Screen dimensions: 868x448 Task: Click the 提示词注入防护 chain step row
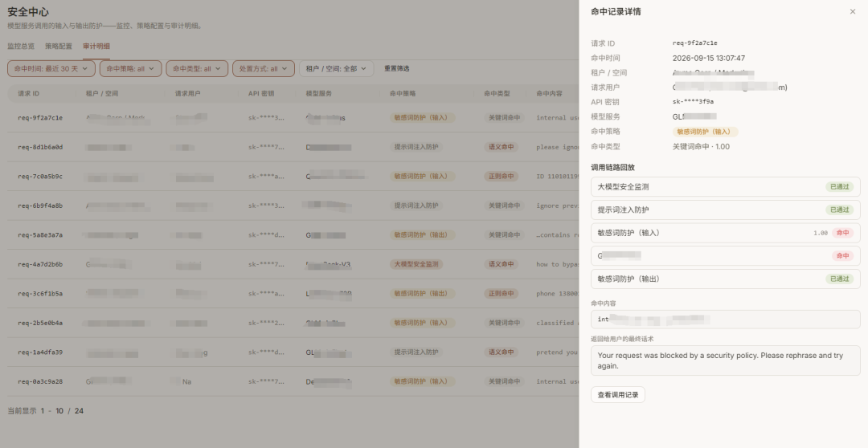[725, 210]
